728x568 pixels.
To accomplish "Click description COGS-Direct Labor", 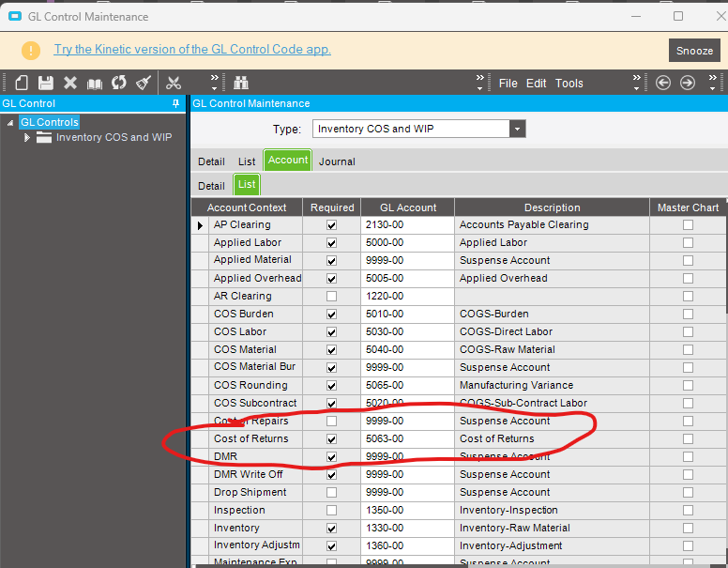I will click(506, 331).
